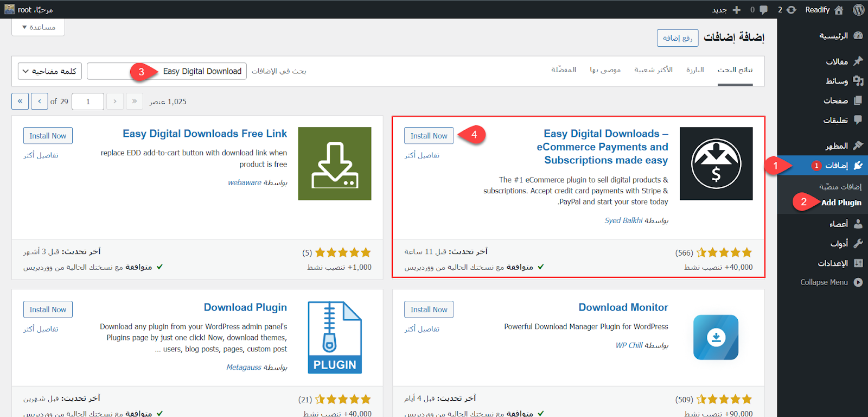Go to the next results page

tap(40, 101)
